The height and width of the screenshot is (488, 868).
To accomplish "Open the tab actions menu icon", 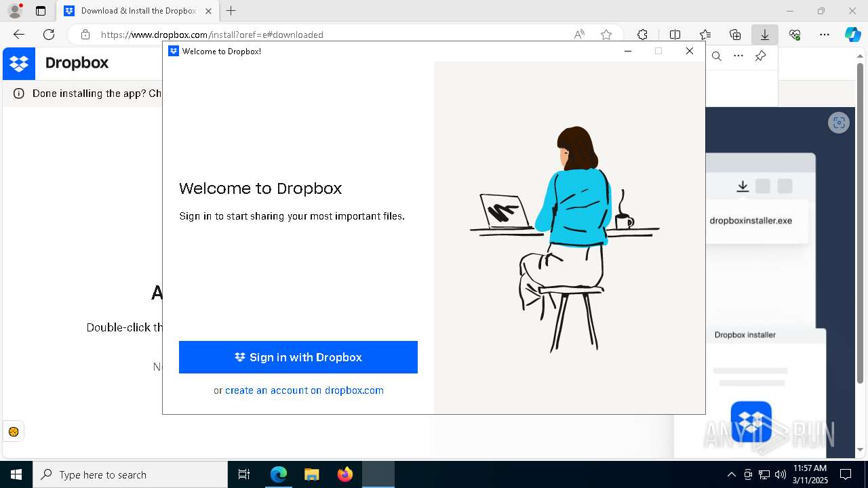I will (41, 11).
